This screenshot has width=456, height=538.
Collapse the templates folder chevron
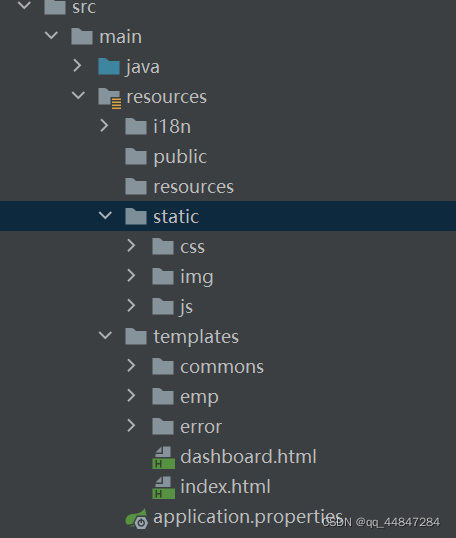[x=105, y=335]
